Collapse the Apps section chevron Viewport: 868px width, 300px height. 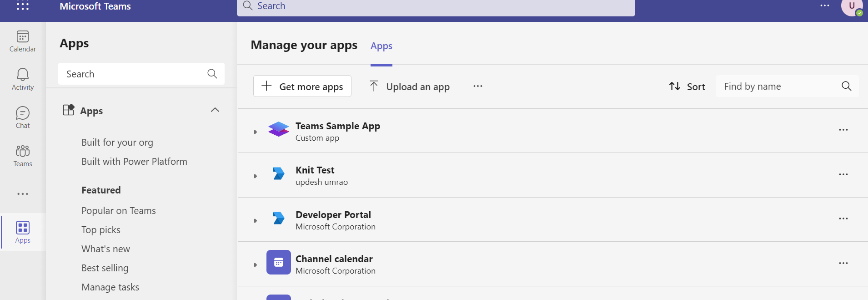tap(215, 110)
